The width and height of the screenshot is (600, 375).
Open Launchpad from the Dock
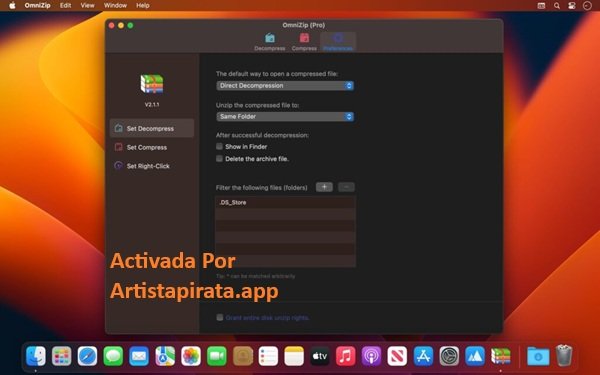tap(62, 356)
